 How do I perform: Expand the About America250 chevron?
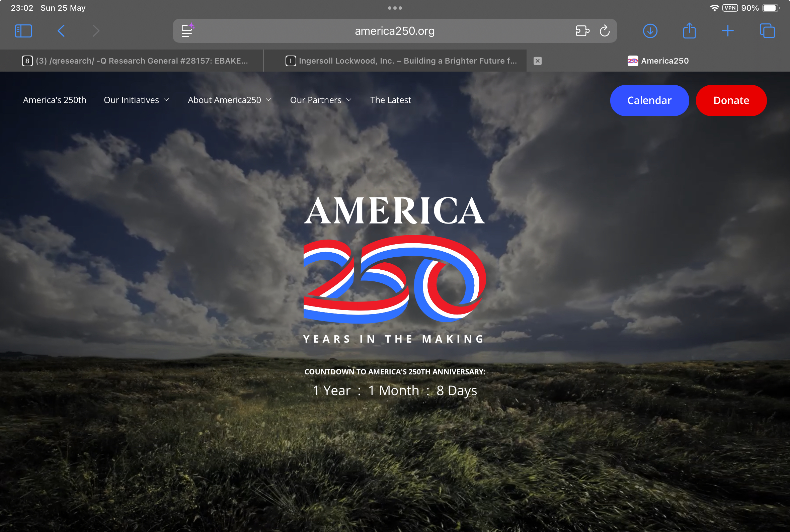coord(268,100)
